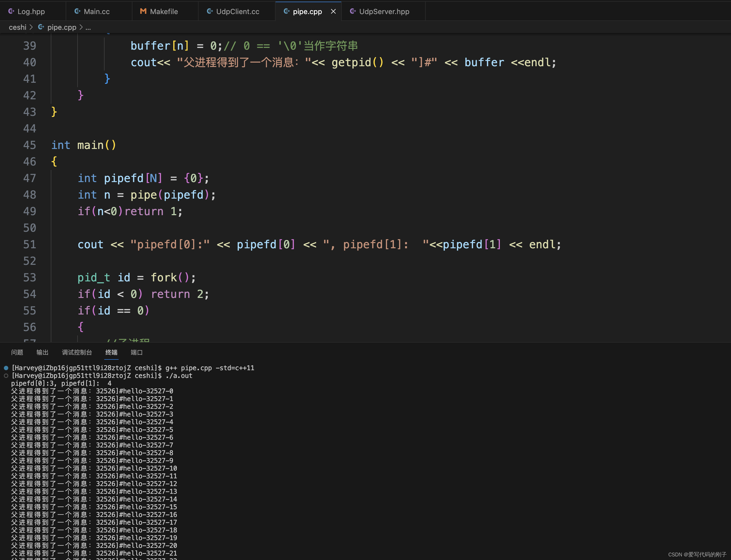The width and height of the screenshot is (731, 560).
Task: Open the 调试控制台 debug console tab
Action: pyautogui.click(x=77, y=352)
